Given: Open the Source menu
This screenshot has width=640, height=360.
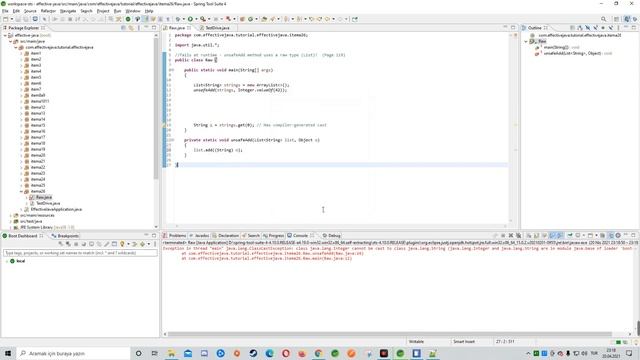Looking at the screenshot, I should pos(30,11).
